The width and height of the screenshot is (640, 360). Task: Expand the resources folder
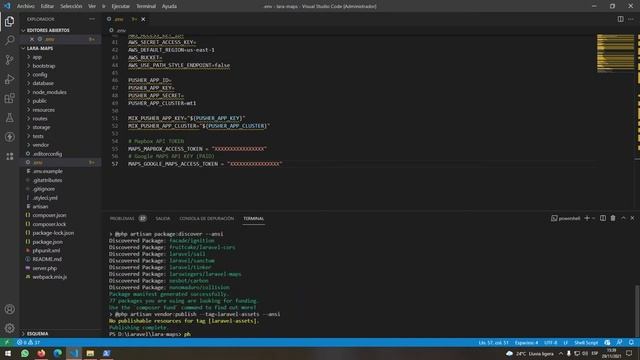(x=60, y=110)
